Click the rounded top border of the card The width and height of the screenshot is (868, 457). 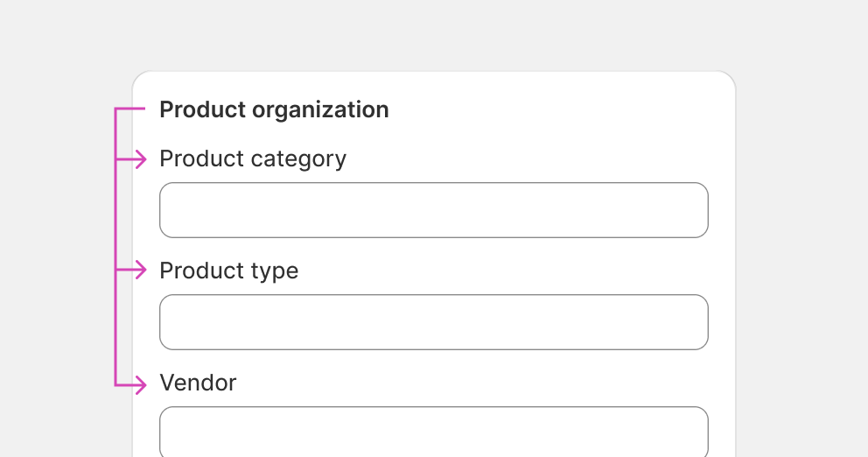434,71
